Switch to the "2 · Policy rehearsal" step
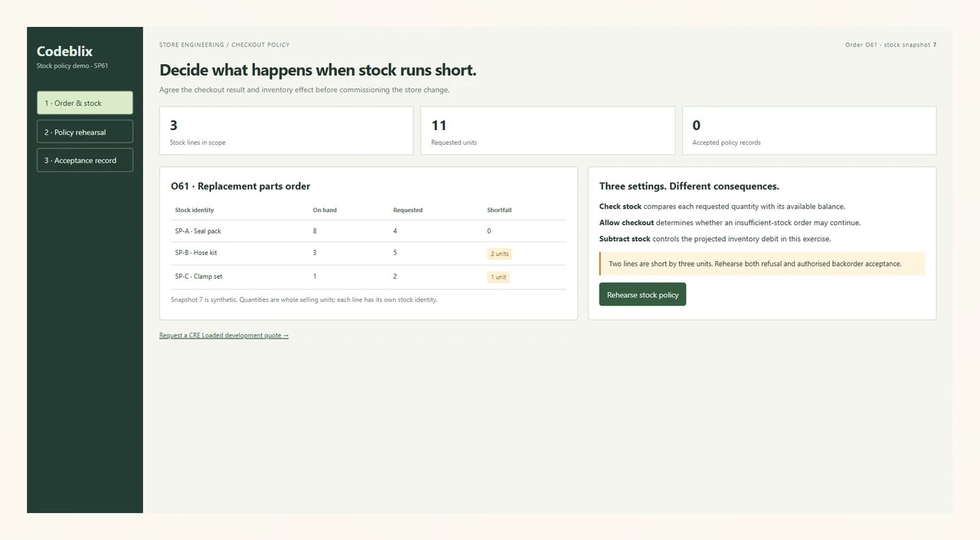Viewport: 980px width, 540px height. pos(85,132)
